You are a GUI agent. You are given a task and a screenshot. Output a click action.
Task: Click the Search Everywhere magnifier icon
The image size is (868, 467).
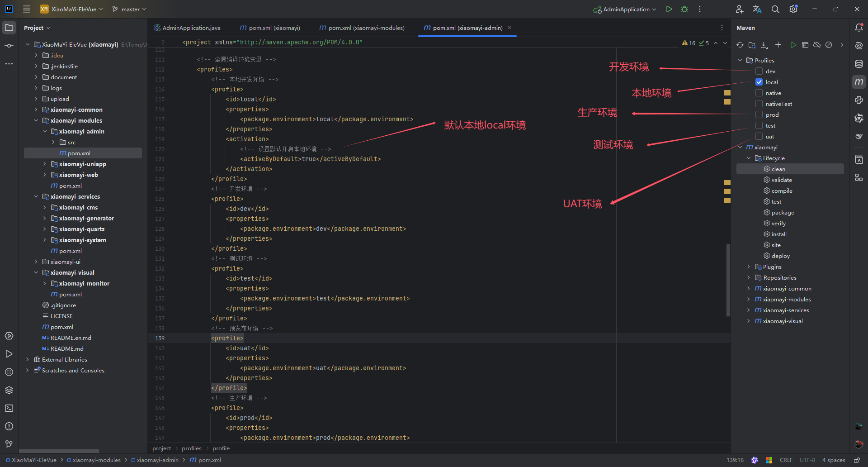point(775,9)
